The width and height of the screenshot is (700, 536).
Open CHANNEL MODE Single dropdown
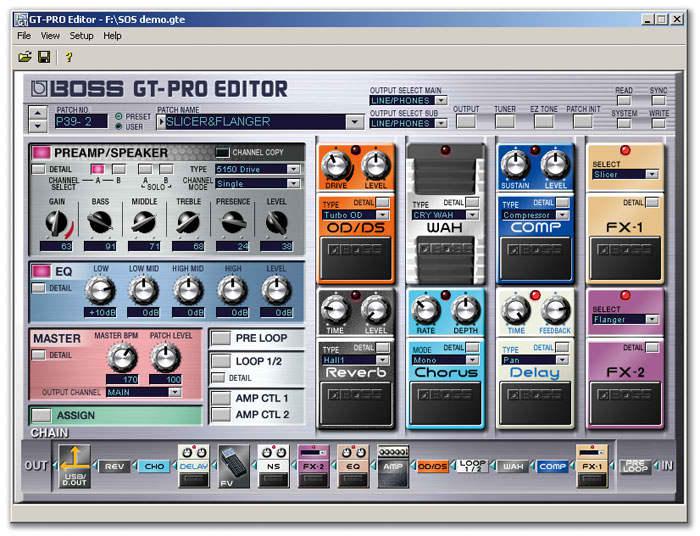click(293, 183)
